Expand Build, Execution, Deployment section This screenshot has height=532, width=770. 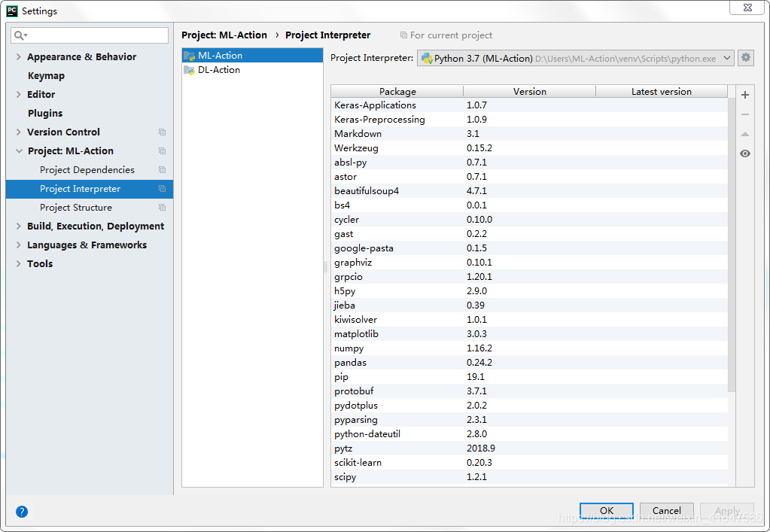tap(19, 226)
